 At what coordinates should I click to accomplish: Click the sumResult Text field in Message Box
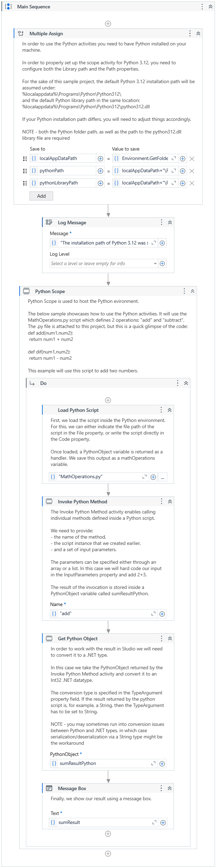(104, 822)
